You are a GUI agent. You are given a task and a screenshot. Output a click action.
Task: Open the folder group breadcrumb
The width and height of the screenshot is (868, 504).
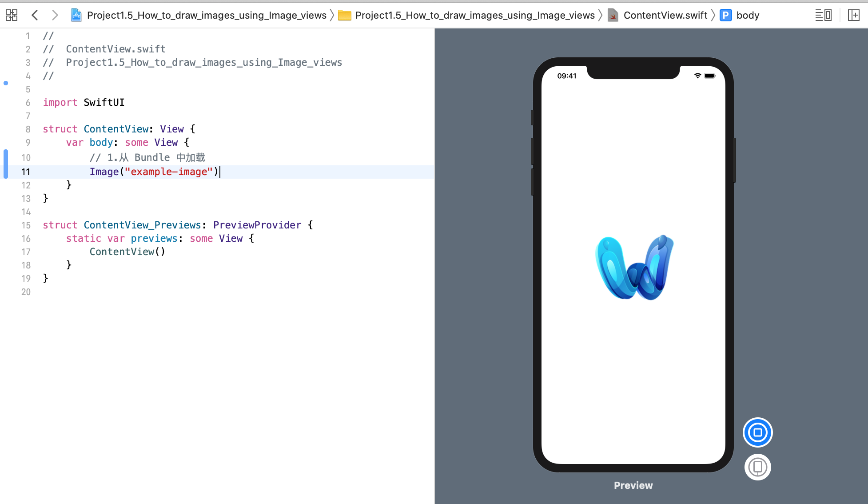tap(475, 15)
